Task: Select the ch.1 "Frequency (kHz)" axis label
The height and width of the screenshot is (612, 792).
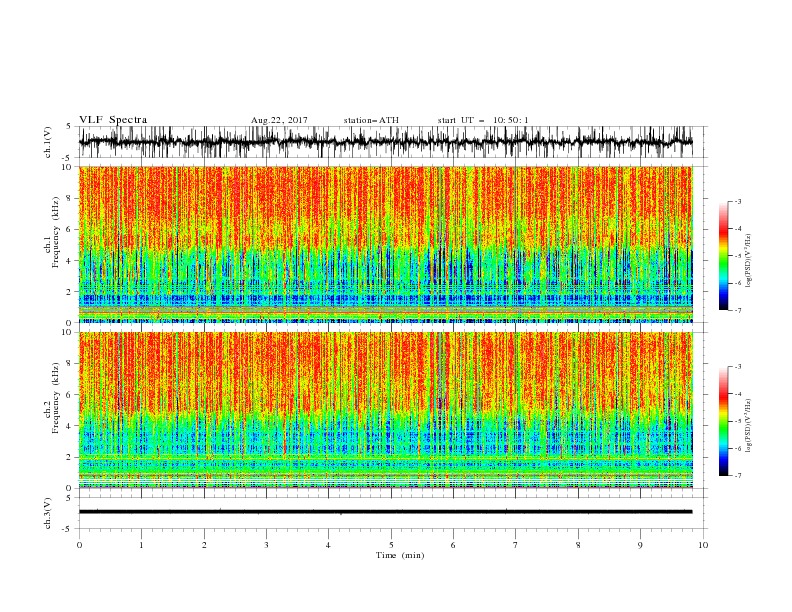Action: pyautogui.click(x=55, y=230)
